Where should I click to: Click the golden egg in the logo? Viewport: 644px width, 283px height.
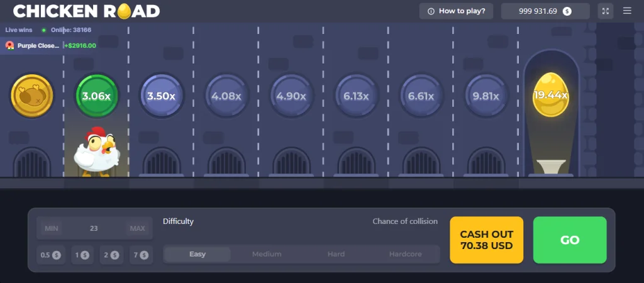click(124, 12)
